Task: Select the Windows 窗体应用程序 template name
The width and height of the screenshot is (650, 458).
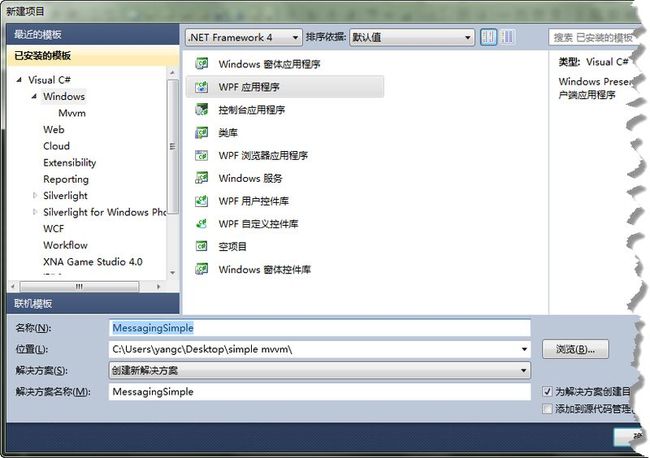Action: click(x=269, y=64)
